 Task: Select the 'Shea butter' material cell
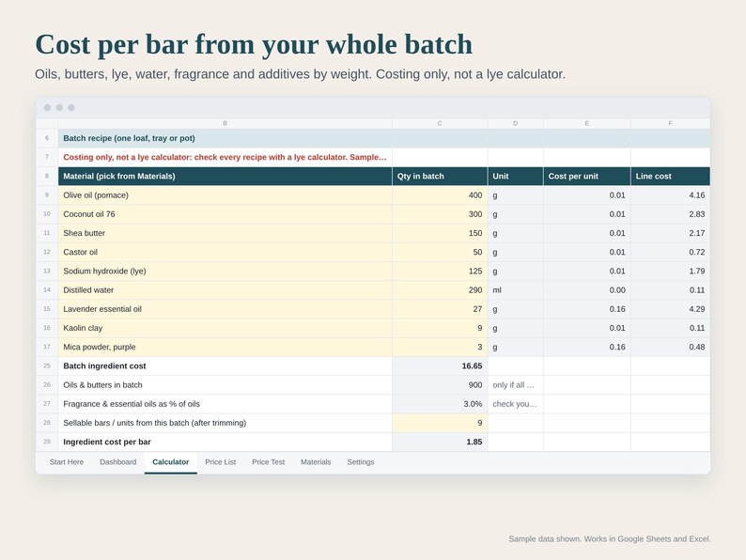pos(225,233)
